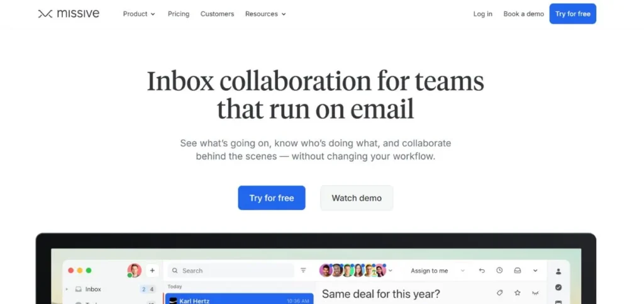
Task: Click the reply arrow icon
Action: pyautogui.click(x=482, y=270)
